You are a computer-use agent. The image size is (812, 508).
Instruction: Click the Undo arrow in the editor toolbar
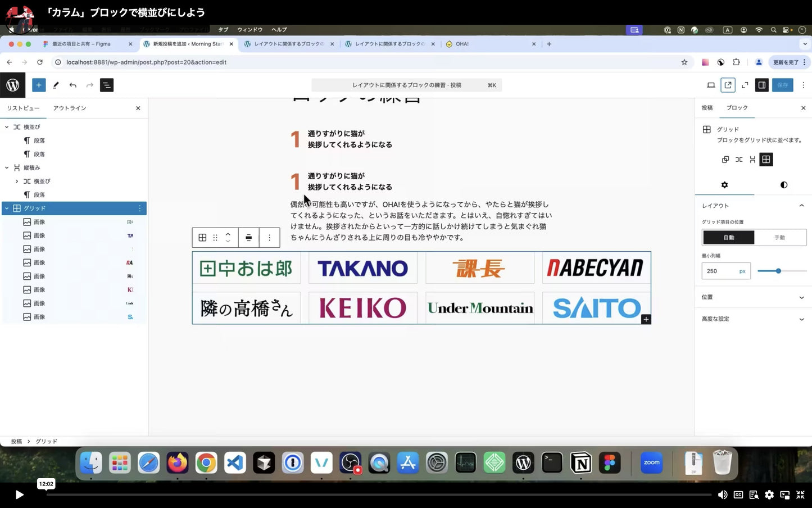[x=72, y=85]
